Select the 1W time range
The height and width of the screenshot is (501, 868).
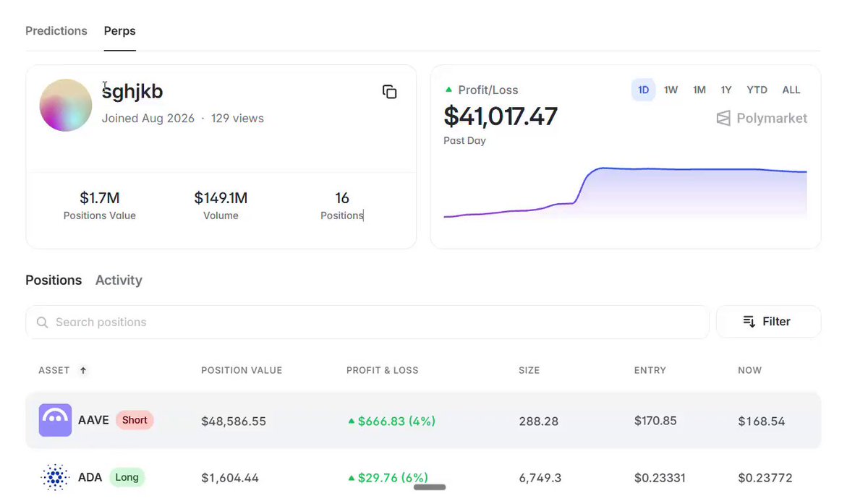[x=671, y=90]
